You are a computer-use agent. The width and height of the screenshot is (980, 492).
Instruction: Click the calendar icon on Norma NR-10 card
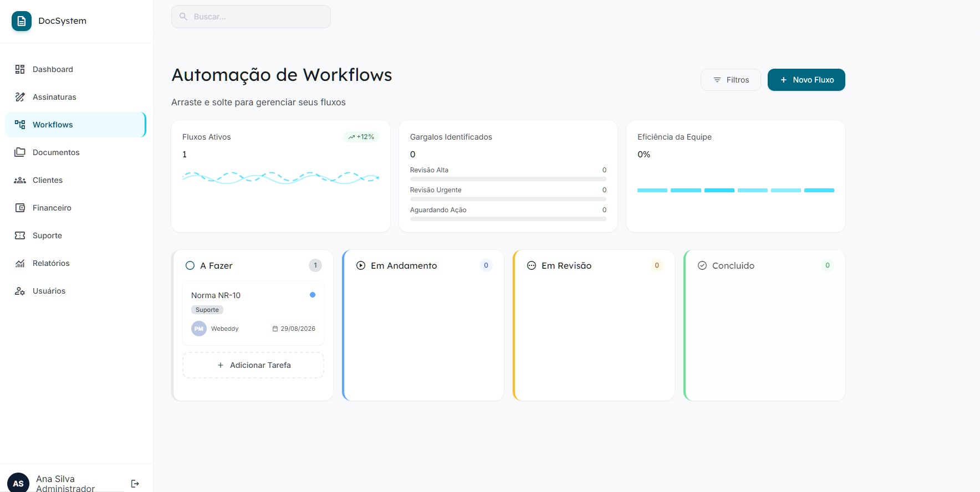click(x=275, y=329)
